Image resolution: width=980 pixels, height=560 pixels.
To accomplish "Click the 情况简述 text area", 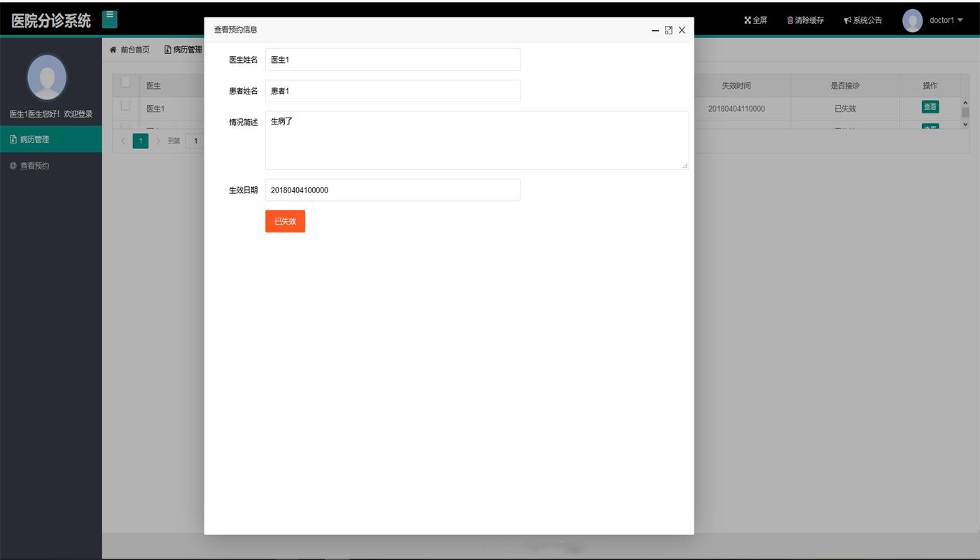I will 477,140.
